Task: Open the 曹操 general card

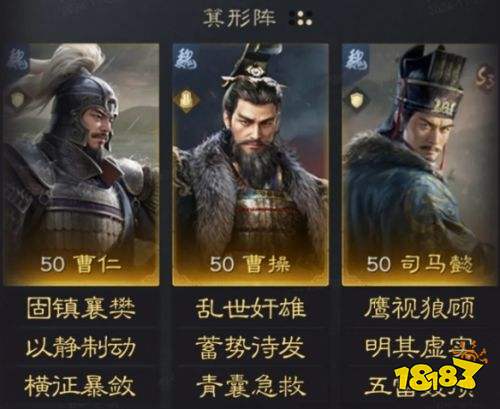Action: click(x=250, y=164)
